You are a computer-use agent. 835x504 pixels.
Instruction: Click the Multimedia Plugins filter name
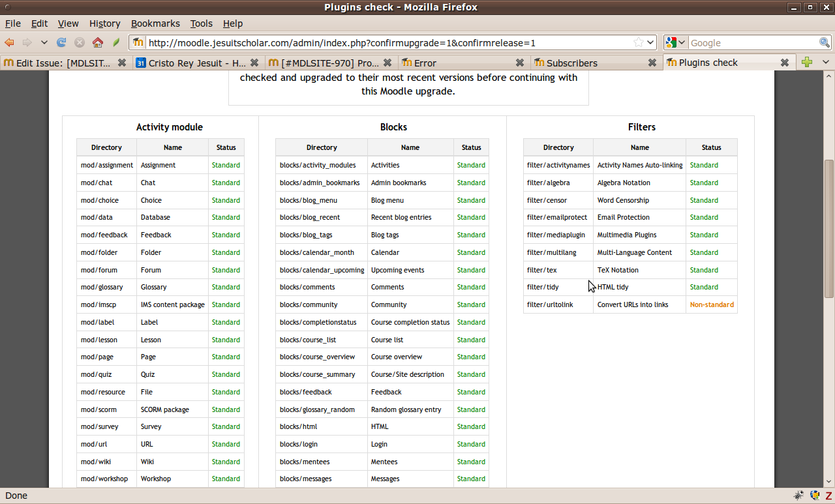[627, 235]
